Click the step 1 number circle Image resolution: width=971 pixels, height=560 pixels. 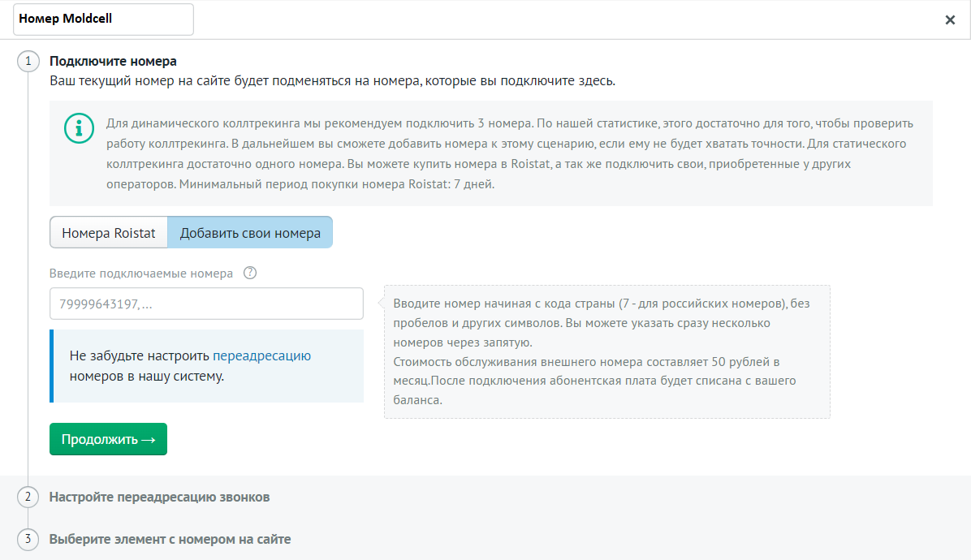[x=28, y=61]
